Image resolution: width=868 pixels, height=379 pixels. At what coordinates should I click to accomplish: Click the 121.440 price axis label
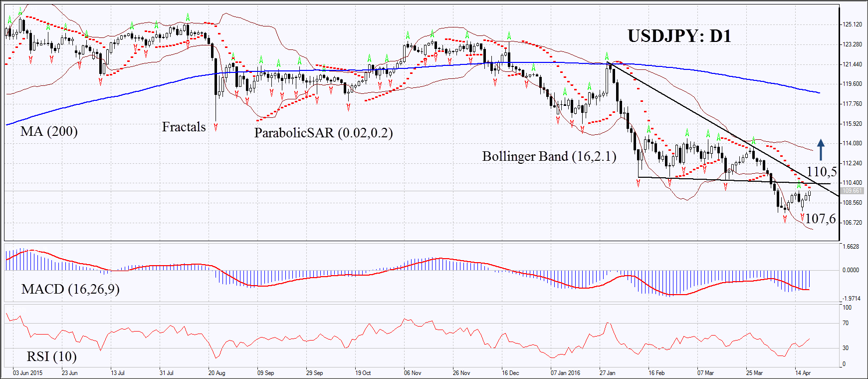click(852, 64)
